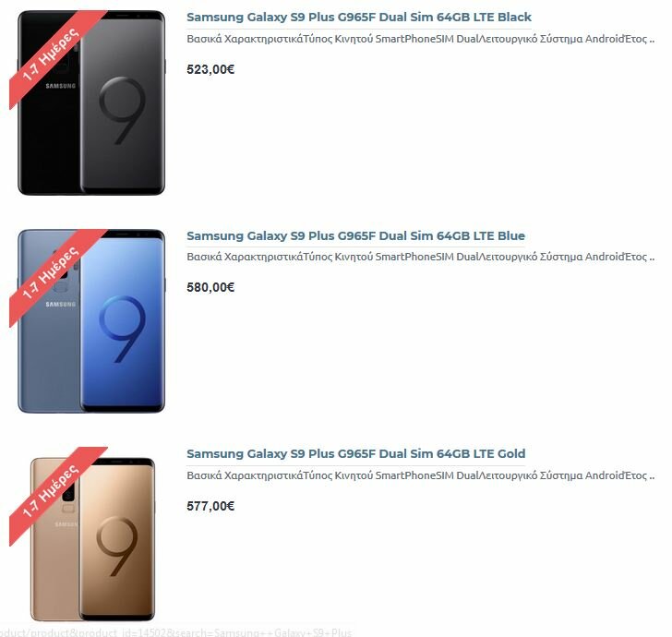Click the SAMSUNG logo on black phone back
This screenshot has height=637, width=672.
[x=60, y=86]
